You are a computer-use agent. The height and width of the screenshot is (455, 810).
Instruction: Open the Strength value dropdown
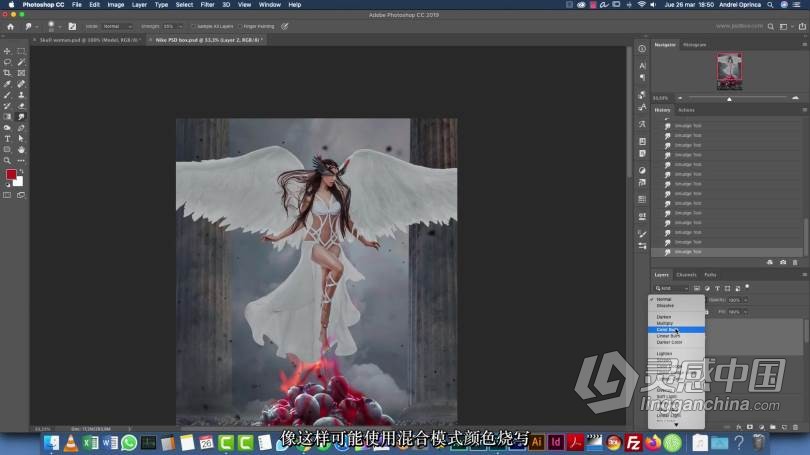[180, 26]
